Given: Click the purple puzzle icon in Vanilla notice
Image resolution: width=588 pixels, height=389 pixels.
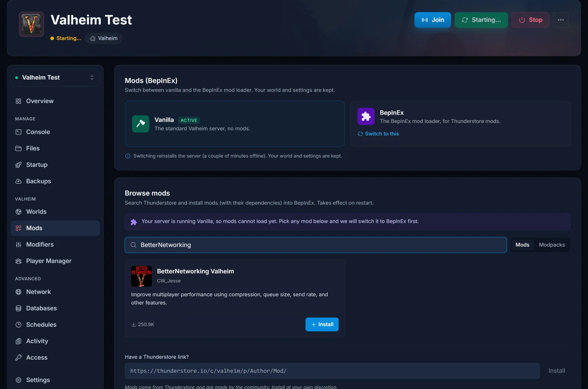Looking at the screenshot, I should coord(134,222).
